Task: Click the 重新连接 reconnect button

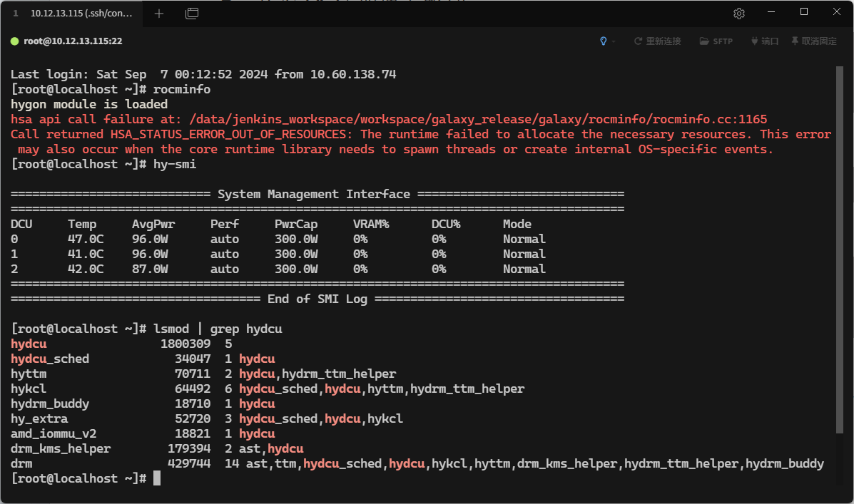Action: [x=657, y=41]
